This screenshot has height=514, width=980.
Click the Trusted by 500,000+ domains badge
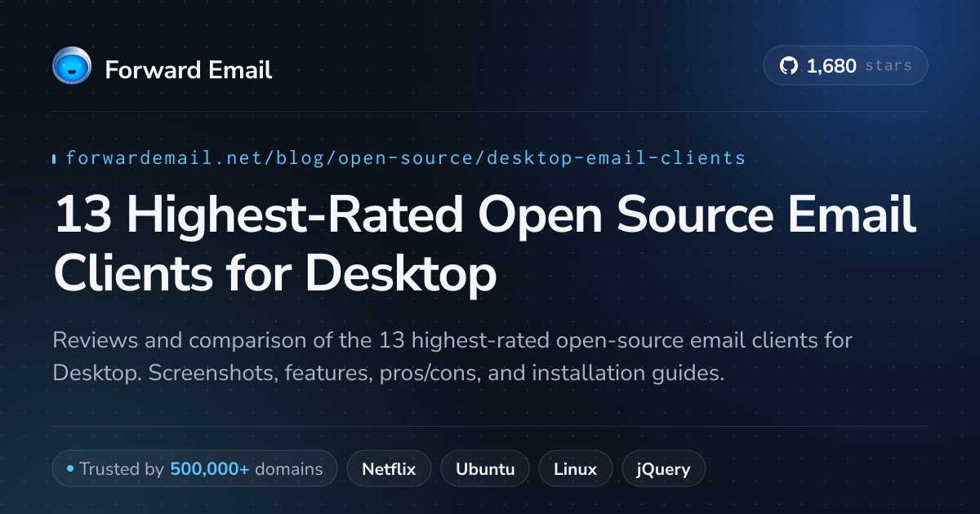pyautogui.click(x=194, y=469)
